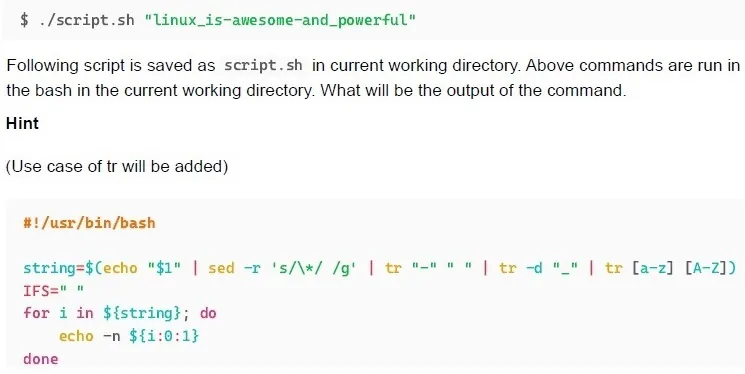Viewport: 745px width, 374px height.
Task: Click the quoted argument linux_is-awesome-and_powerful
Action: (280, 20)
